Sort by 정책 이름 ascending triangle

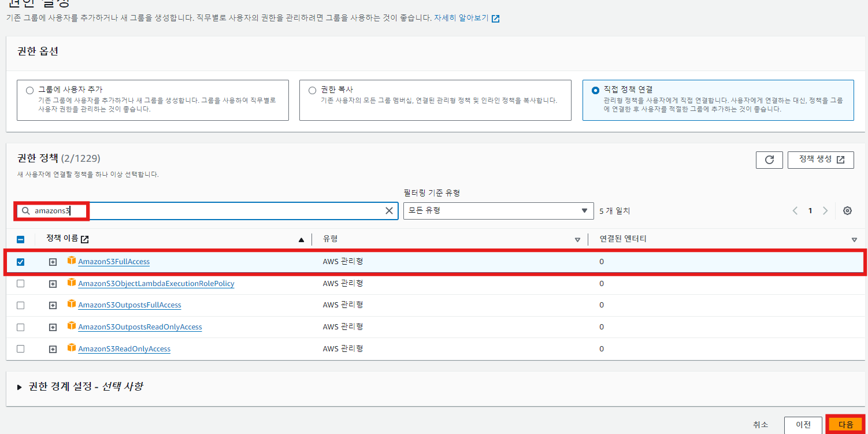[x=301, y=240]
